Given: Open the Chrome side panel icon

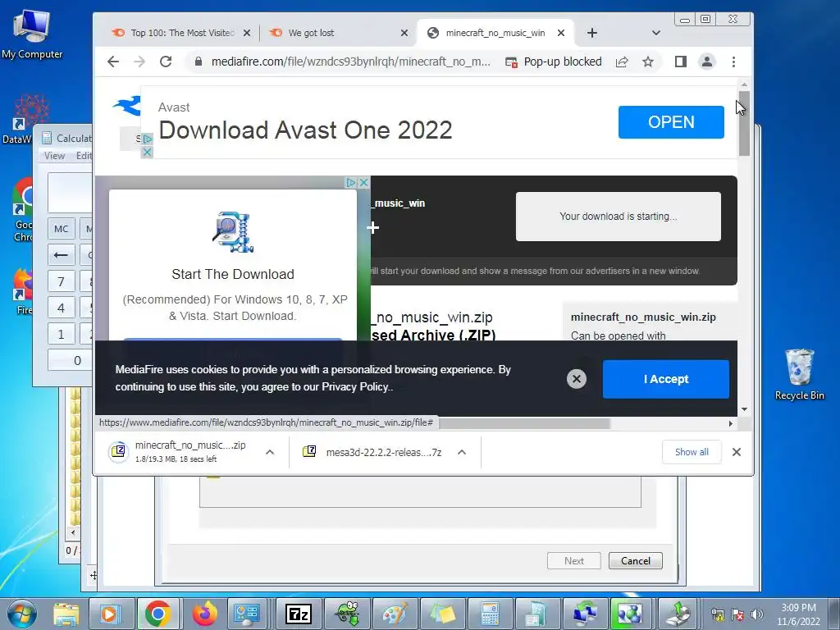Looking at the screenshot, I should coord(680,62).
